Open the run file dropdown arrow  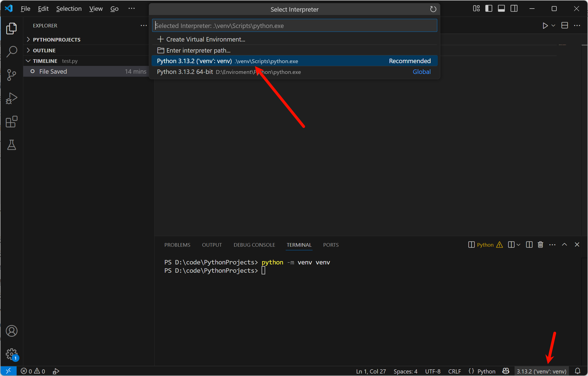point(553,25)
